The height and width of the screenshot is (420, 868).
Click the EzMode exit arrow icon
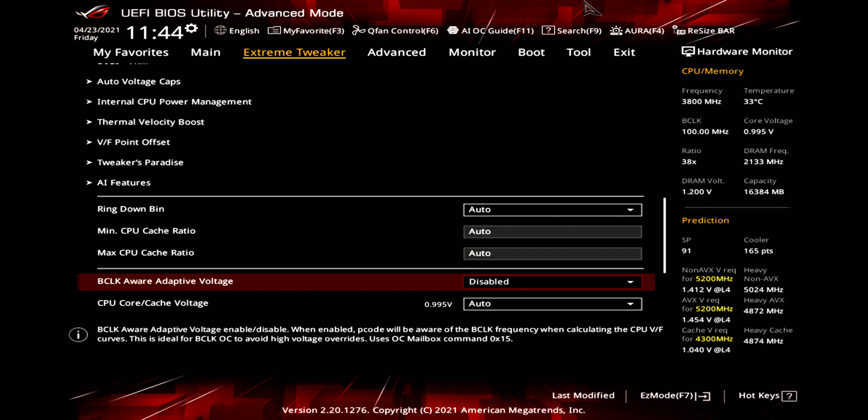[704, 396]
